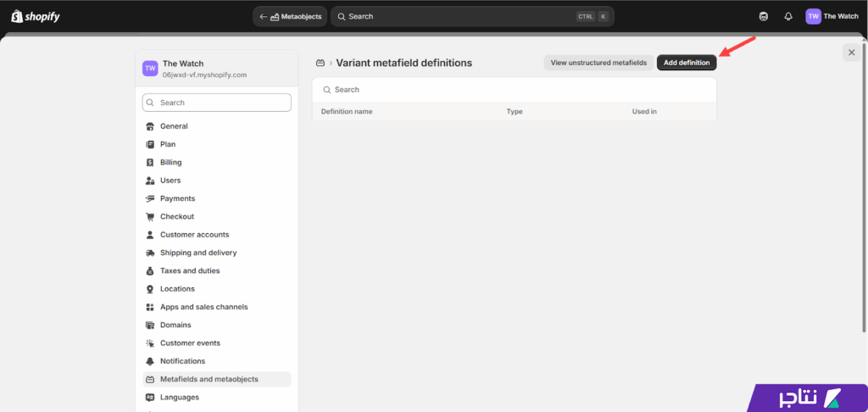The height and width of the screenshot is (412, 868).
Task: Open The Watch store account menu
Action: click(832, 16)
